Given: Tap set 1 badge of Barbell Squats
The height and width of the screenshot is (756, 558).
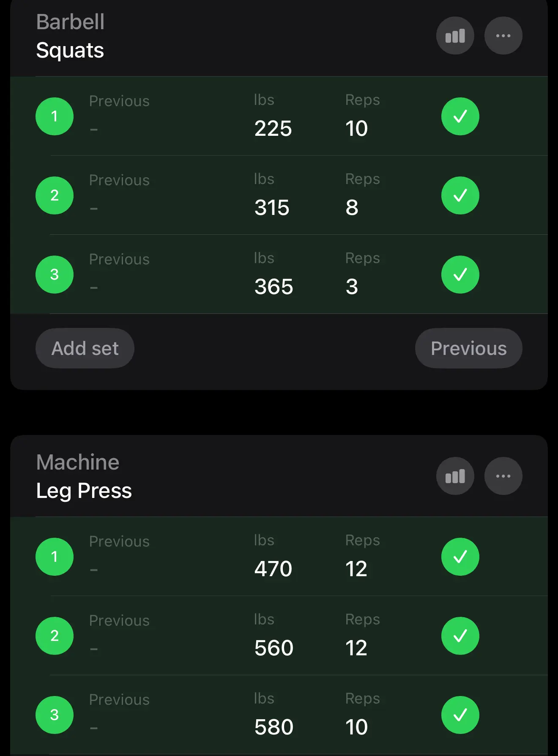Looking at the screenshot, I should click(55, 116).
